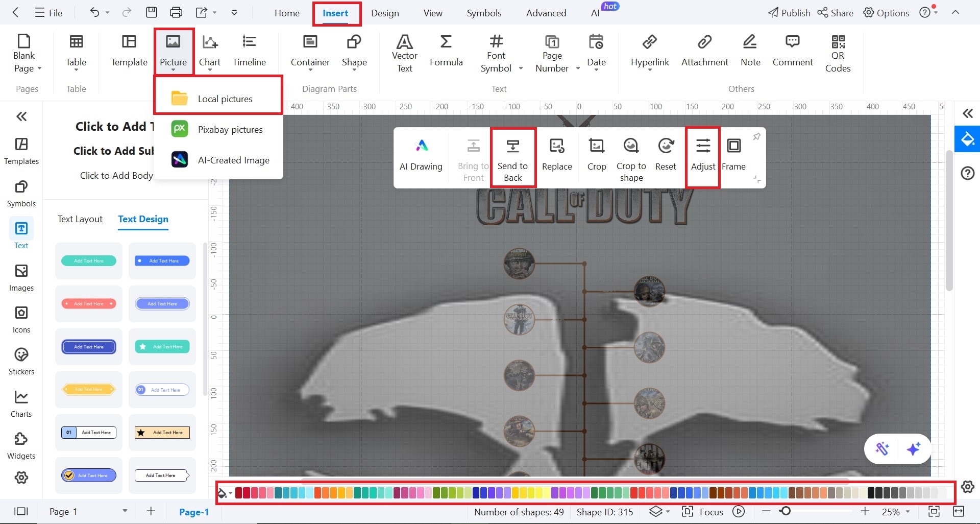The height and width of the screenshot is (524, 980).
Task: Select the teal 'Add Text Here' design thumbnail
Action: (89, 261)
